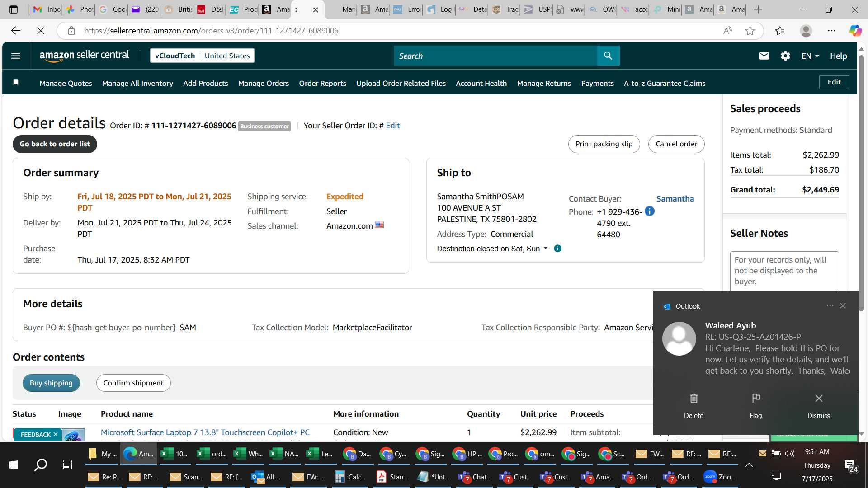This screenshot has height=488, width=868.
Task: Open the messages mail icon
Action: [764, 56]
